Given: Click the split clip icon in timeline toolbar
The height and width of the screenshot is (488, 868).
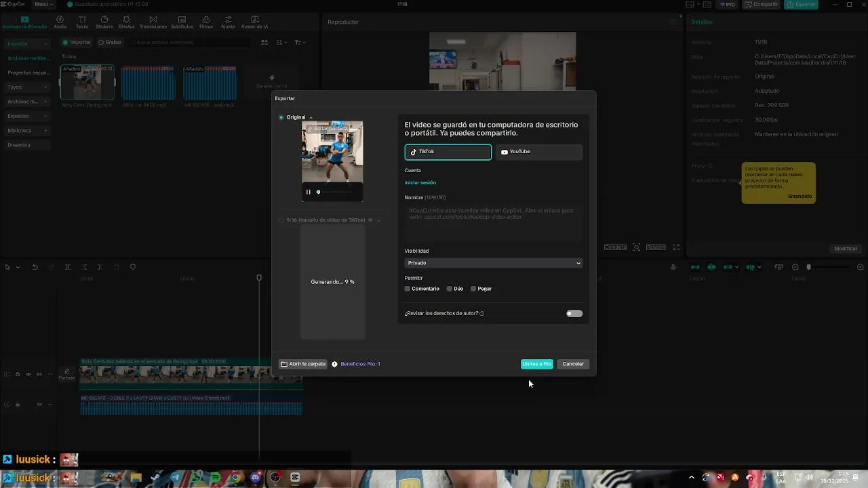Looking at the screenshot, I should [x=68, y=267].
